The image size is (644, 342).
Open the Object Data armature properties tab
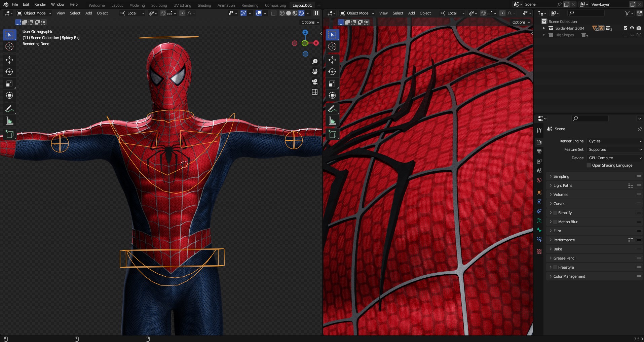point(539,220)
